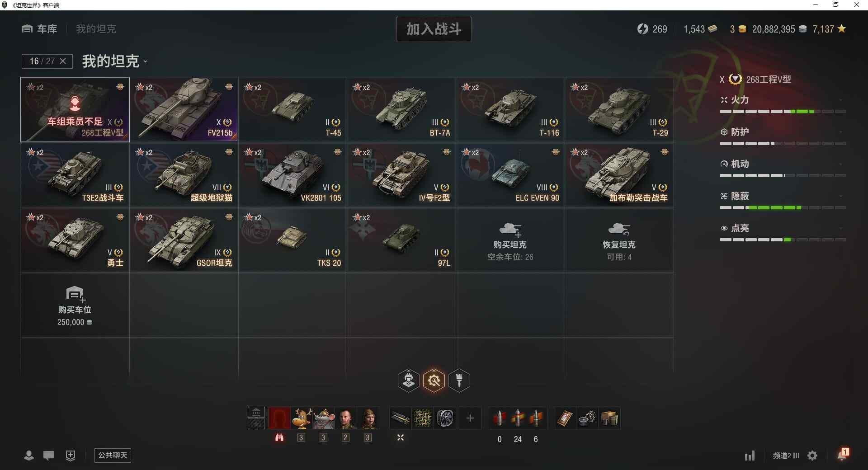This screenshot has height=470, width=868.
Task: Select the FV215b tank thumbnail
Action: (x=184, y=109)
